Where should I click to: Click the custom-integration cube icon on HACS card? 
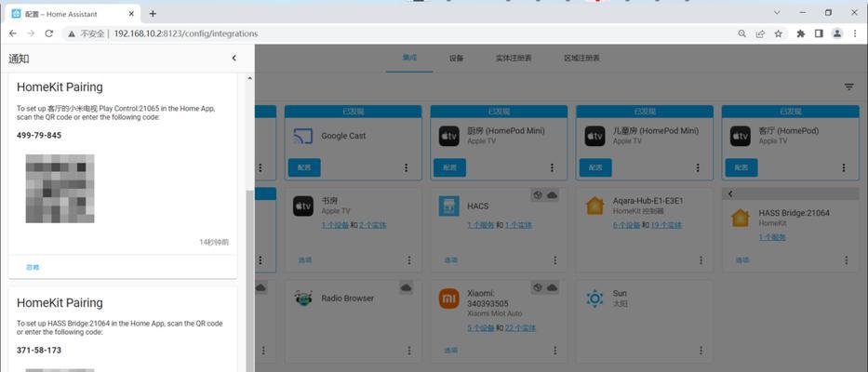click(x=537, y=195)
